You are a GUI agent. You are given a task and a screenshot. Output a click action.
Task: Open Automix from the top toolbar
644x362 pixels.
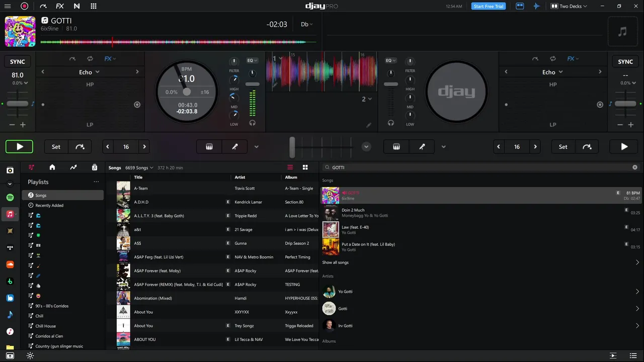[x=43, y=6]
